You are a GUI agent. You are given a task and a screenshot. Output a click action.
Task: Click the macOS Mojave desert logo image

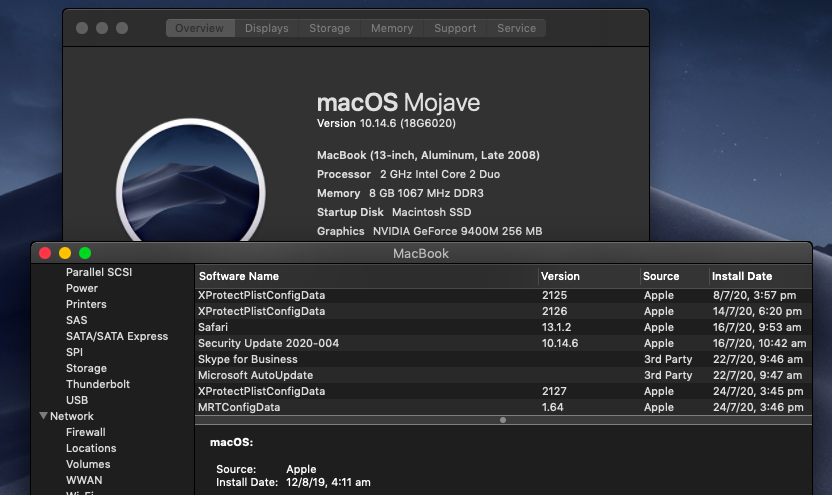coord(190,180)
